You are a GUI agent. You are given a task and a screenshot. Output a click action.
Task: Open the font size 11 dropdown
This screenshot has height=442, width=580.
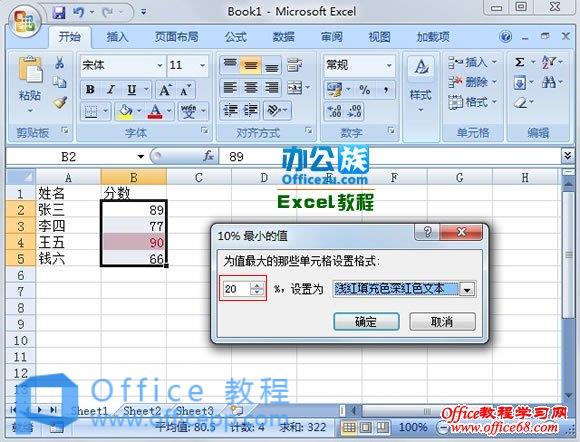pos(203,65)
